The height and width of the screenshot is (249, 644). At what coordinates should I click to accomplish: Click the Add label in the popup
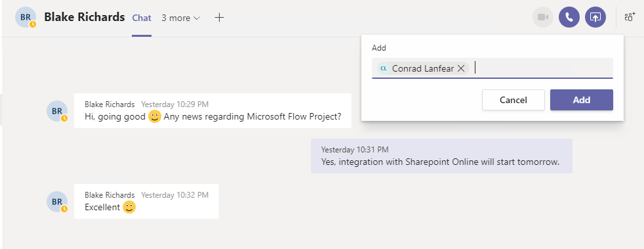coord(379,48)
